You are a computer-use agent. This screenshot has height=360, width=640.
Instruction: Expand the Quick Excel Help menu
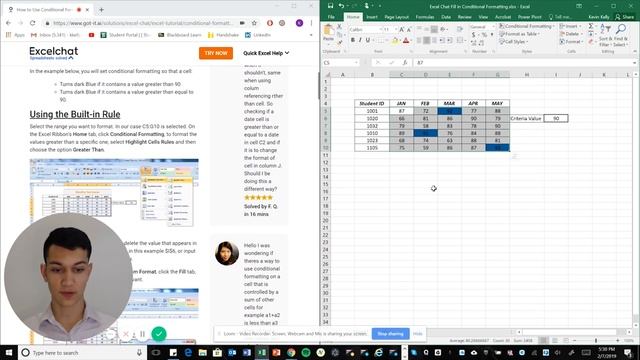pos(266,53)
